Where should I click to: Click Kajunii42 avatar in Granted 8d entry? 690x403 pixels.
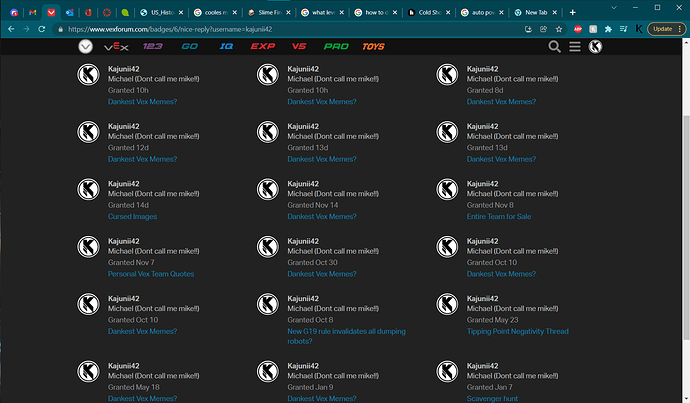447,74
